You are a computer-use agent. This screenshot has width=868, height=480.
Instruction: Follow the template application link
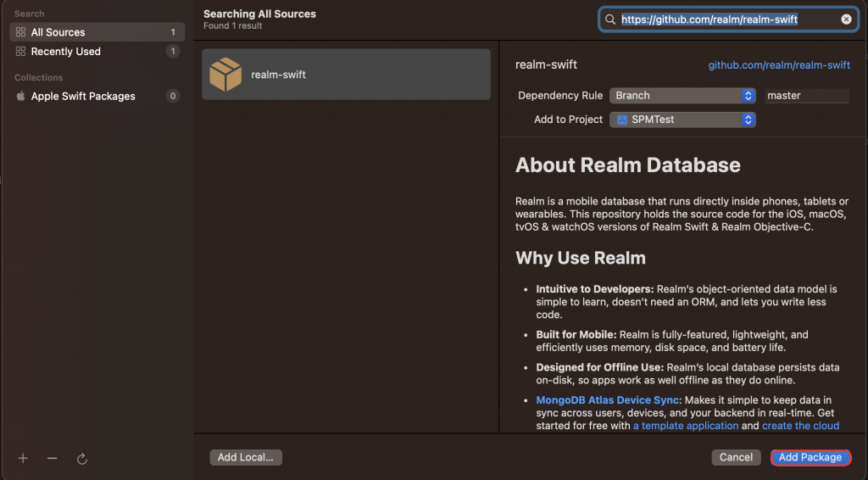[x=685, y=426]
